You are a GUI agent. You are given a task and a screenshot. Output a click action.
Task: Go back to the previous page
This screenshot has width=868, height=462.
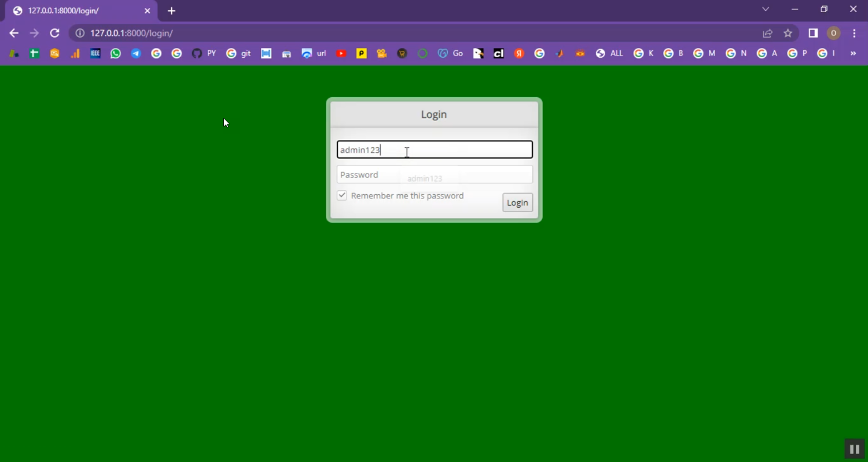14,33
